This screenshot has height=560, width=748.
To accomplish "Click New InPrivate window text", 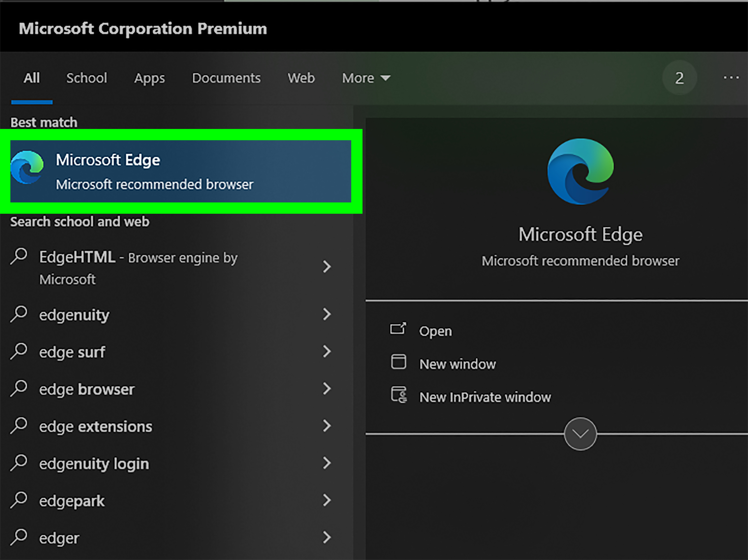I will [485, 397].
